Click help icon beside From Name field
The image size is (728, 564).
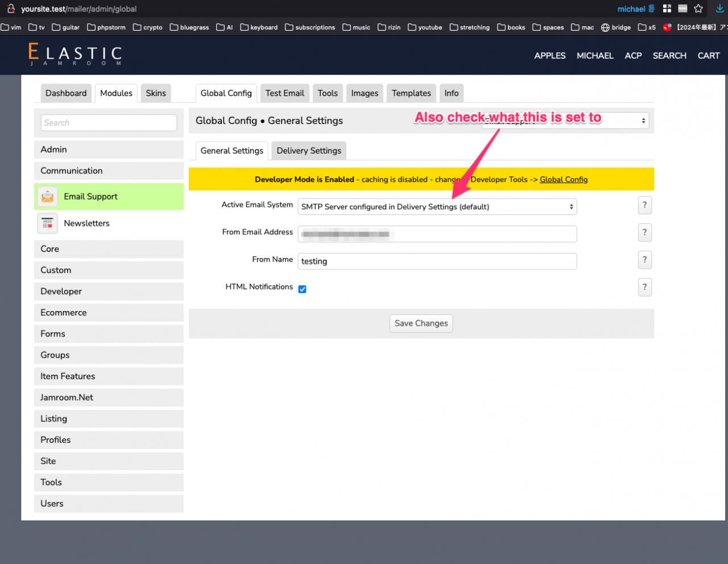[x=644, y=260]
